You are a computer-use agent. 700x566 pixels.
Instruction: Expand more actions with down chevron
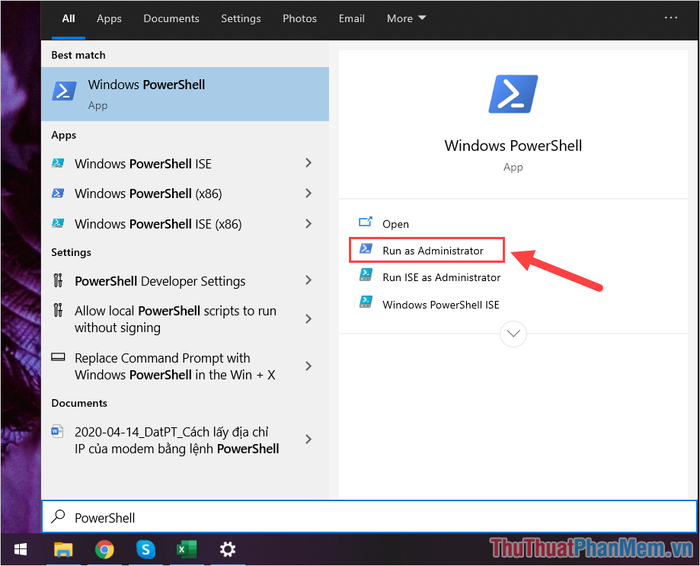coord(513,333)
